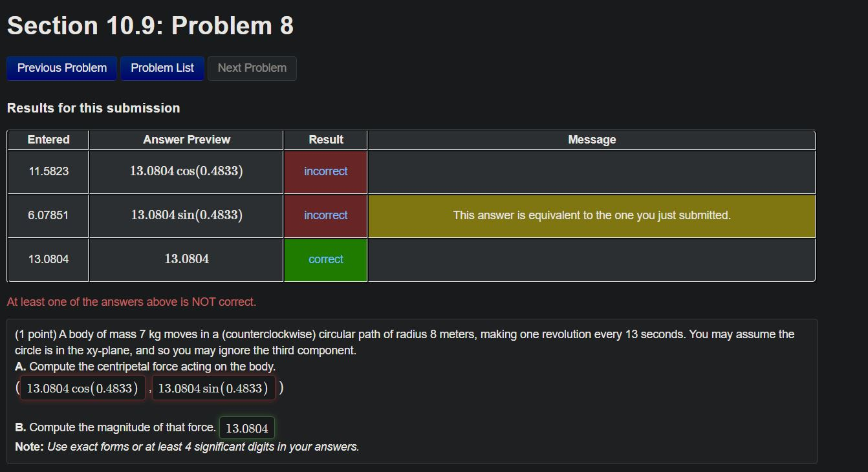This screenshot has height=472, width=868.
Task: Select the entered value 11.5823
Action: (49, 171)
